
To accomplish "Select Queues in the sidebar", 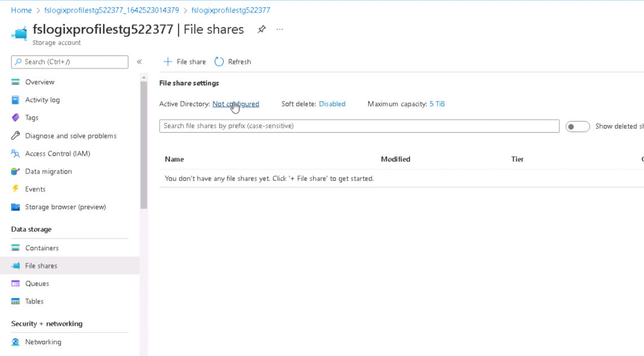I will tap(38, 283).
